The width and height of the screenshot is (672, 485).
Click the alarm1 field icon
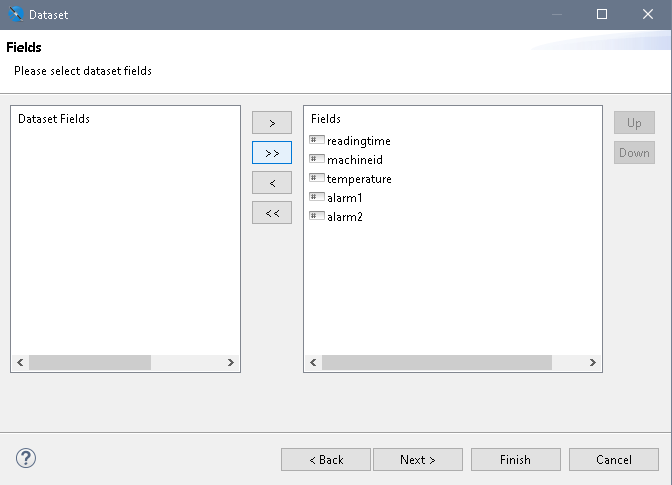(317, 198)
